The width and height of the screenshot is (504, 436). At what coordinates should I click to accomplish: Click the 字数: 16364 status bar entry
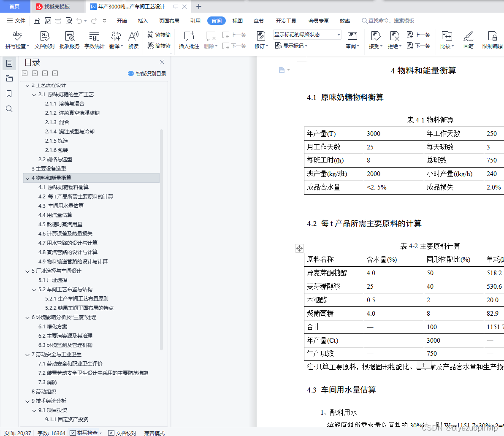coord(51,433)
